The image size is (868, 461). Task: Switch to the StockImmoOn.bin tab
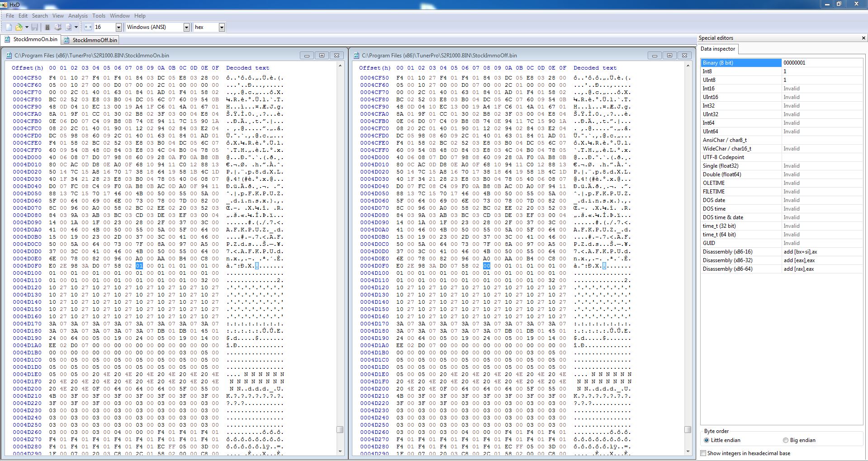click(x=31, y=39)
